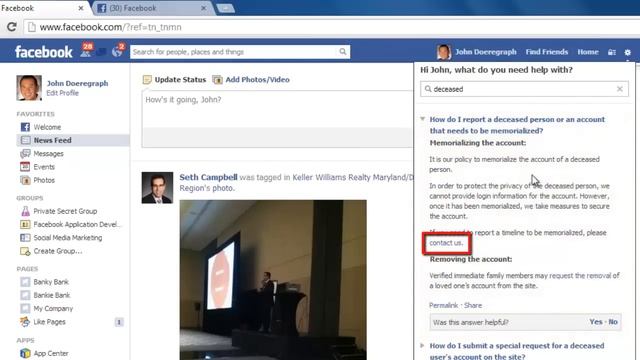This screenshot has width=640, height=360.
Task: Open the My Company page
Action: 53,309
